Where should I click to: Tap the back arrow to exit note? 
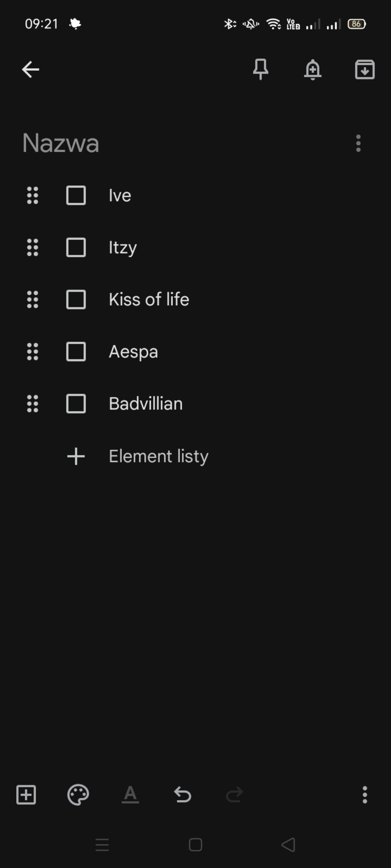click(31, 69)
